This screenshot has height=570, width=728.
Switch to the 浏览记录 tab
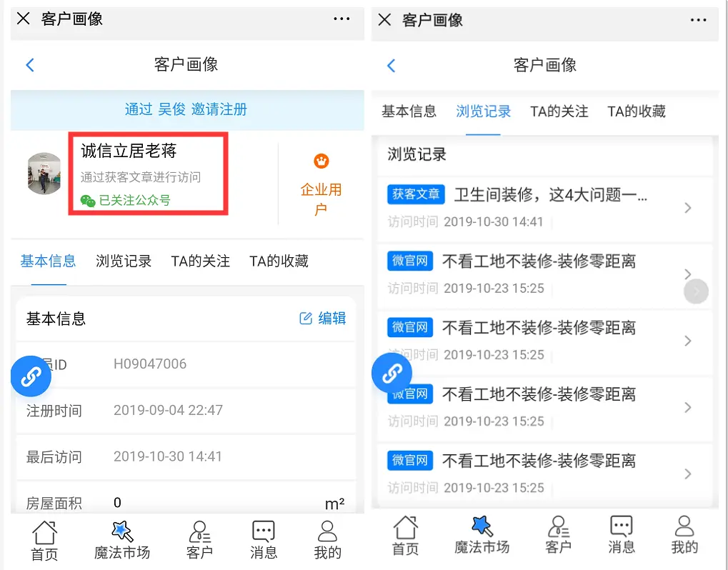(123, 261)
